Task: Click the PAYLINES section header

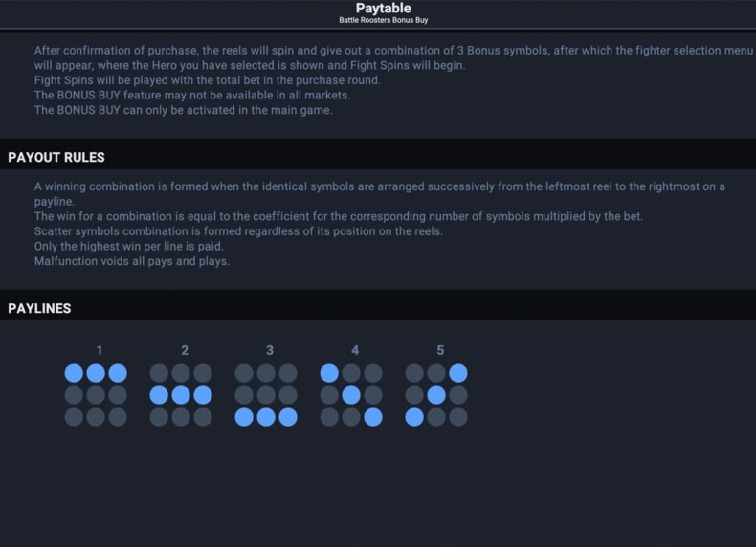Action: point(39,309)
